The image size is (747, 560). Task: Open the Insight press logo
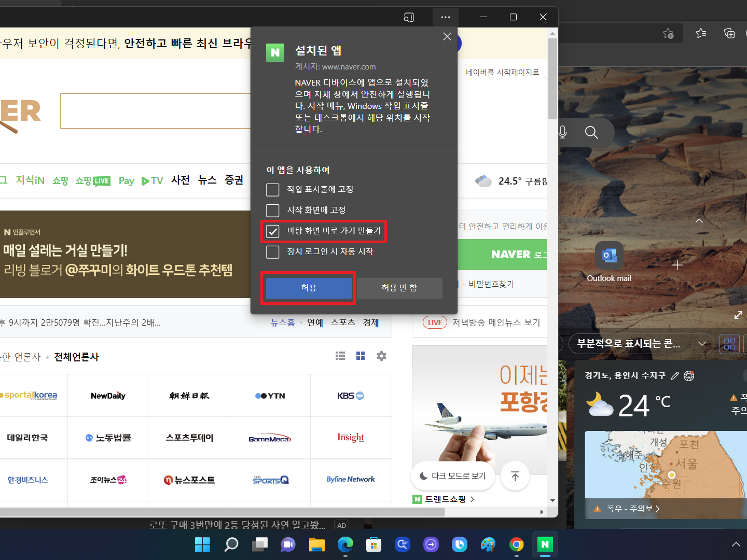pos(351,438)
